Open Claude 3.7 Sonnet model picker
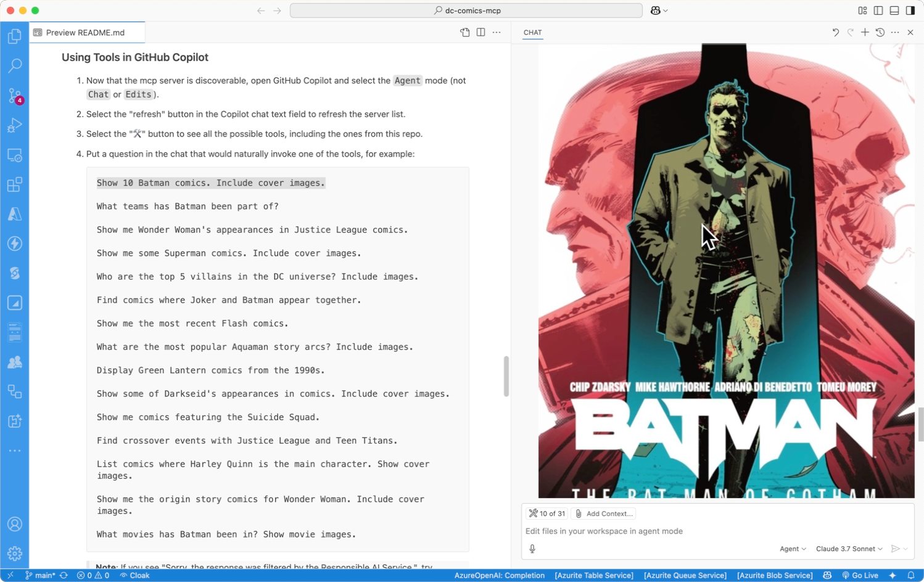The height and width of the screenshot is (582, 924). [849, 549]
